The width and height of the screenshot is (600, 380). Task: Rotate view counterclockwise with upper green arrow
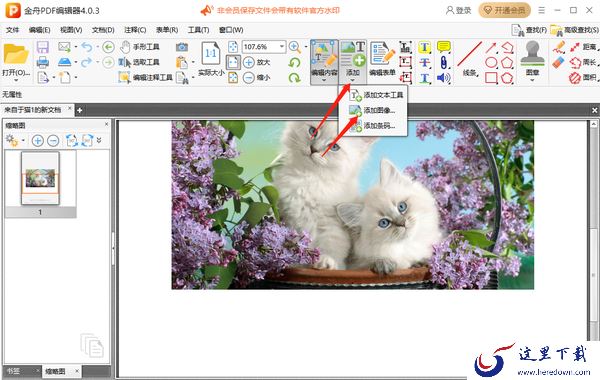[x=295, y=62]
